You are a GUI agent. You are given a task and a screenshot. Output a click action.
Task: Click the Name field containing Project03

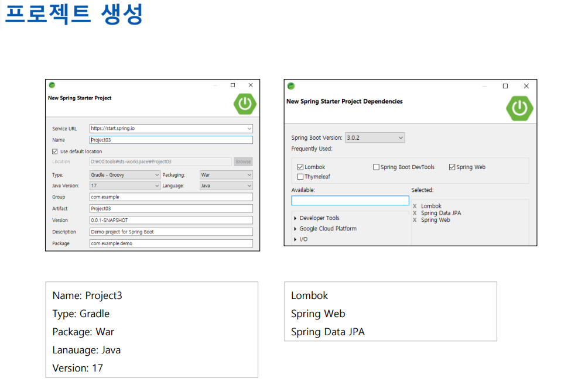point(171,140)
